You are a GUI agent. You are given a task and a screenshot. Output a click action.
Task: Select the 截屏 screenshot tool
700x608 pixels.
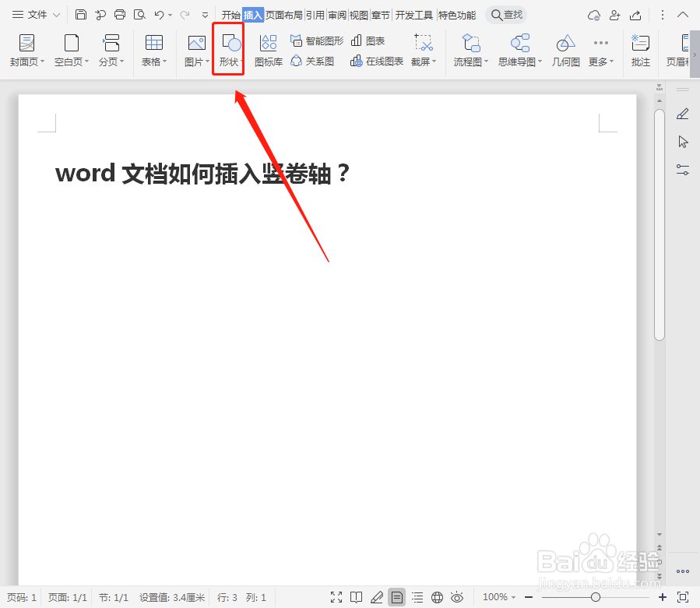point(420,49)
